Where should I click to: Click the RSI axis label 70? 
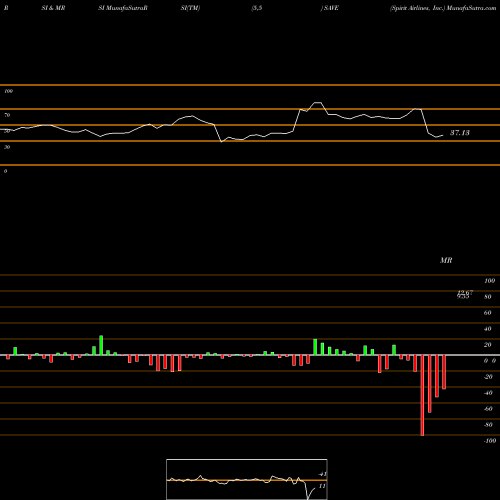(x=7, y=115)
